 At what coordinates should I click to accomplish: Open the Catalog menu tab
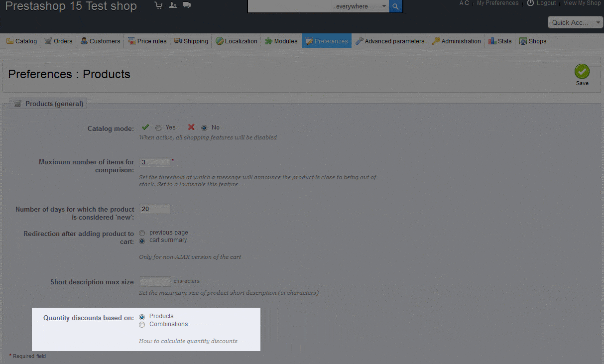coord(21,41)
